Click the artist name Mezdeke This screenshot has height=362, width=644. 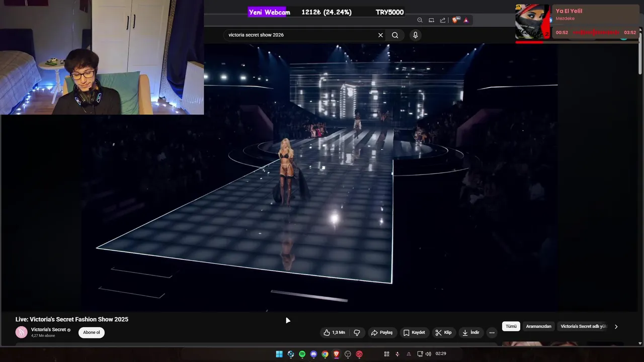click(565, 19)
